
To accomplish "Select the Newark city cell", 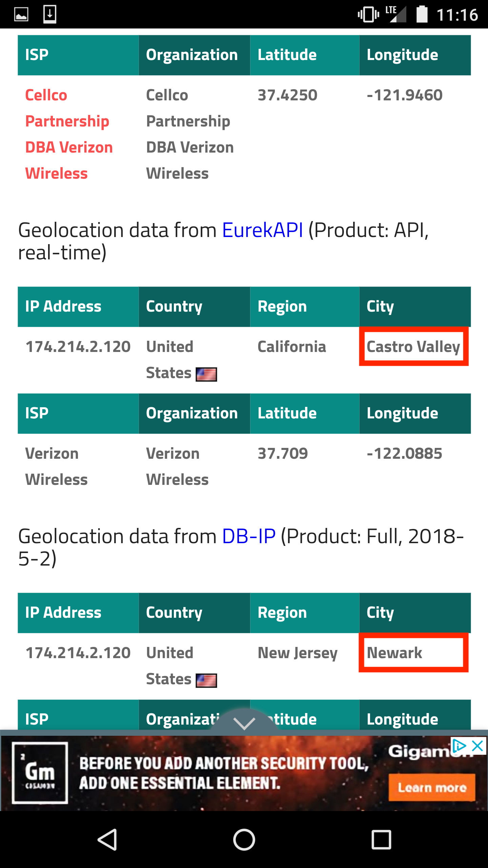I will [x=413, y=653].
